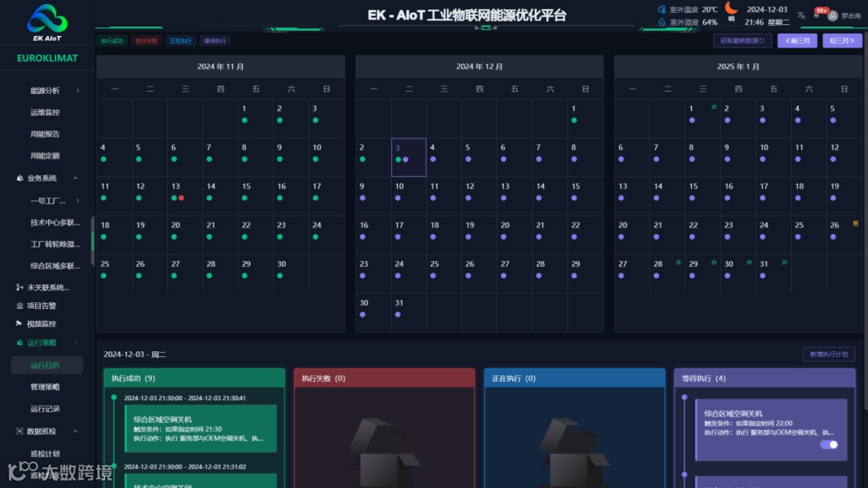Select December 3 in the 2024年12月 calendar
Image resolution: width=868 pixels, height=488 pixels.
pos(408,158)
